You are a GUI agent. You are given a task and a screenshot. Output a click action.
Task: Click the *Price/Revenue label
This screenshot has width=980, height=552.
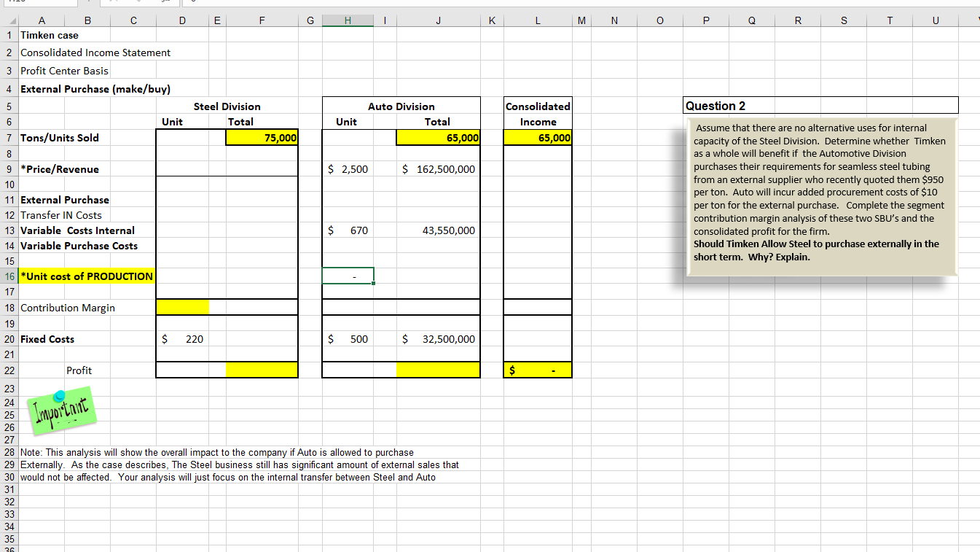[x=60, y=169]
